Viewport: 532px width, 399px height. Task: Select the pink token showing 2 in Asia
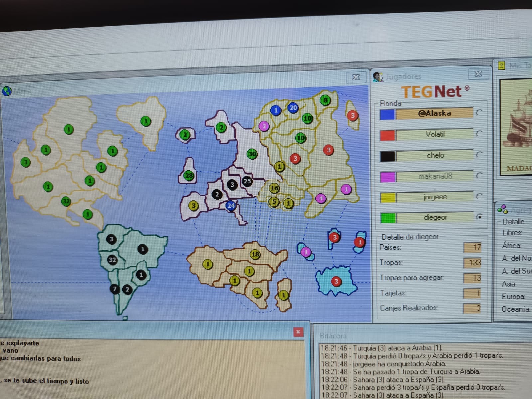coord(264,126)
